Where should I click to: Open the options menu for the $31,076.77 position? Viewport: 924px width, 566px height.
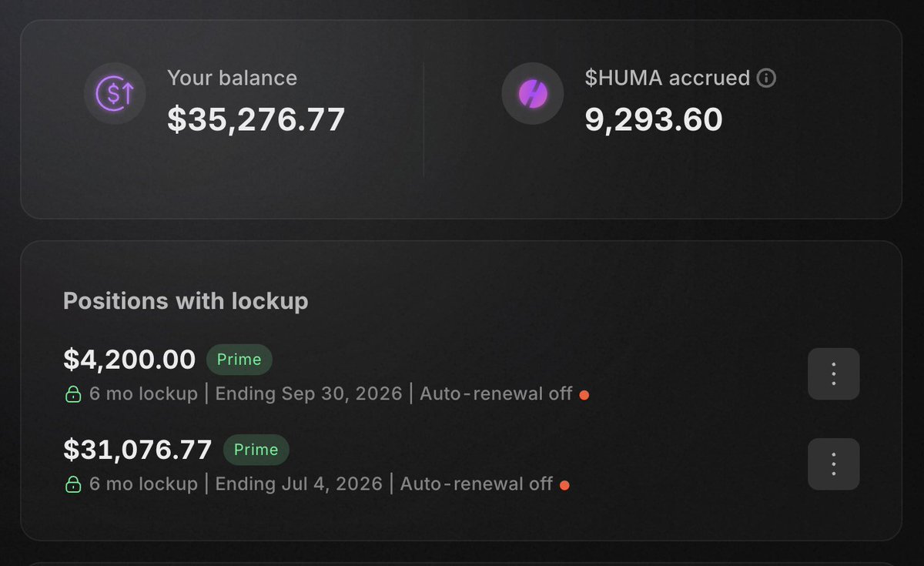833,464
